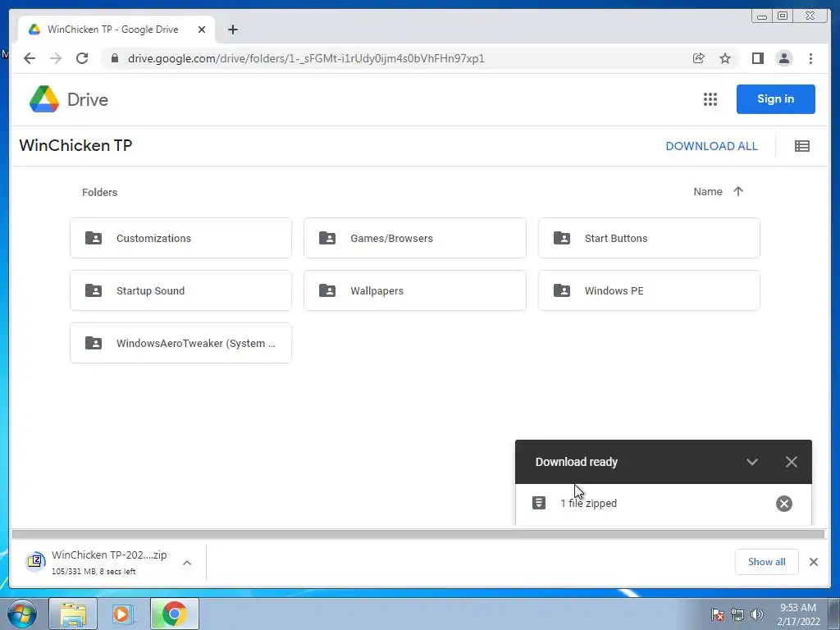Open the Windows Start menu
The height and width of the screenshot is (630, 840).
coord(22,614)
